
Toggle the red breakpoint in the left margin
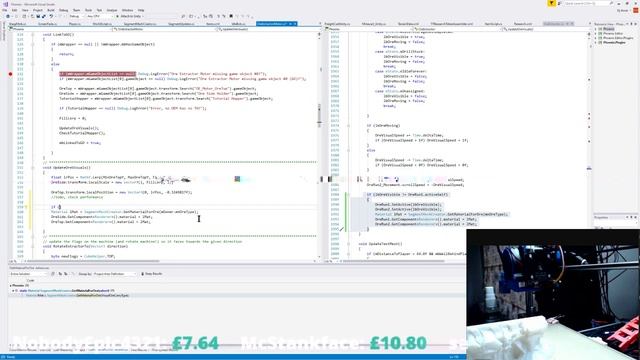(x=10, y=74)
